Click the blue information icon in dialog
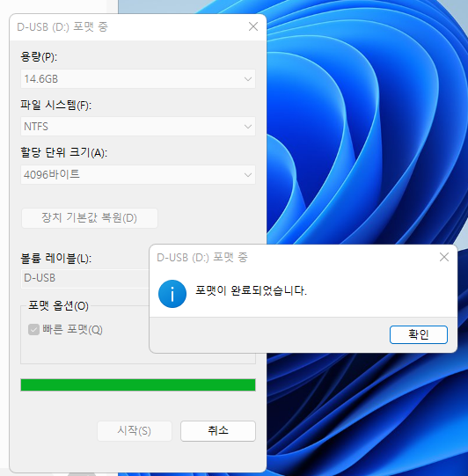This screenshot has width=468, height=476. 172,294
